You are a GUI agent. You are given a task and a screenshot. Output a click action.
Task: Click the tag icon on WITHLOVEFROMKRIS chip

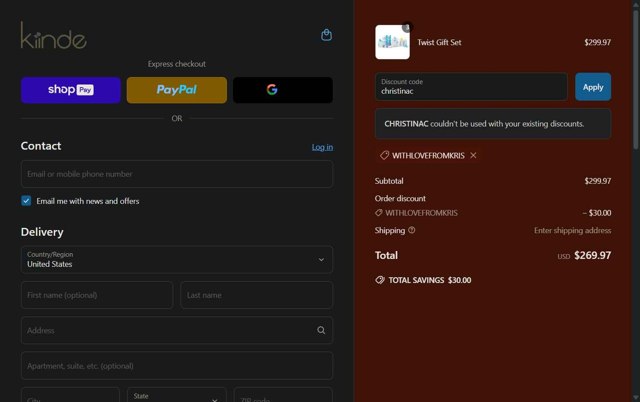(384, 155)
